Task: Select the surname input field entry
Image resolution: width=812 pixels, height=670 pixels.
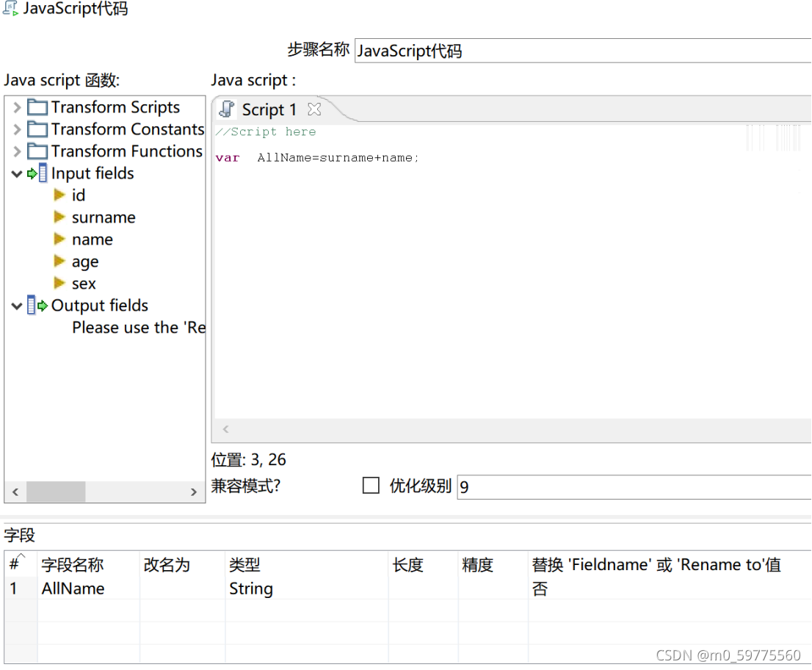Action: [104, 217]
